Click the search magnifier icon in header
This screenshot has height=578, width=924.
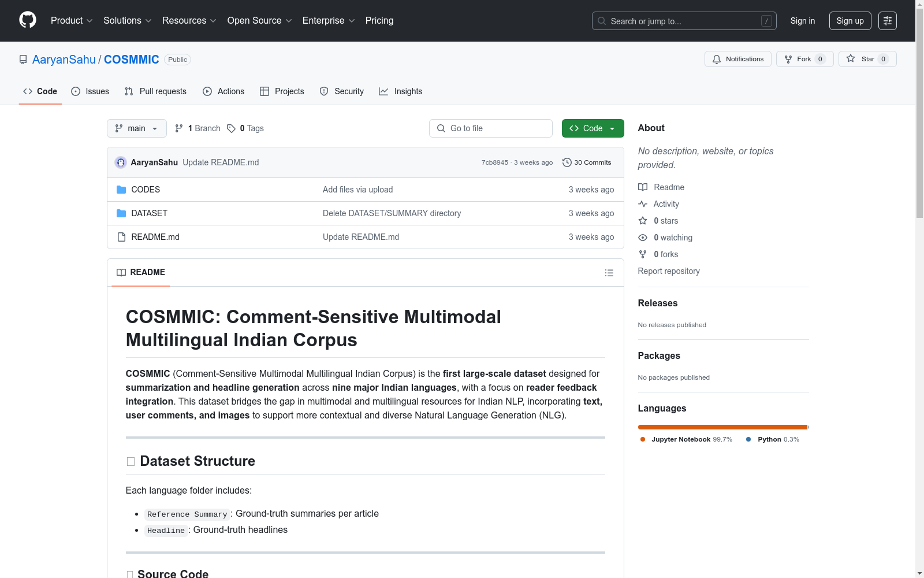coord(602,21)
